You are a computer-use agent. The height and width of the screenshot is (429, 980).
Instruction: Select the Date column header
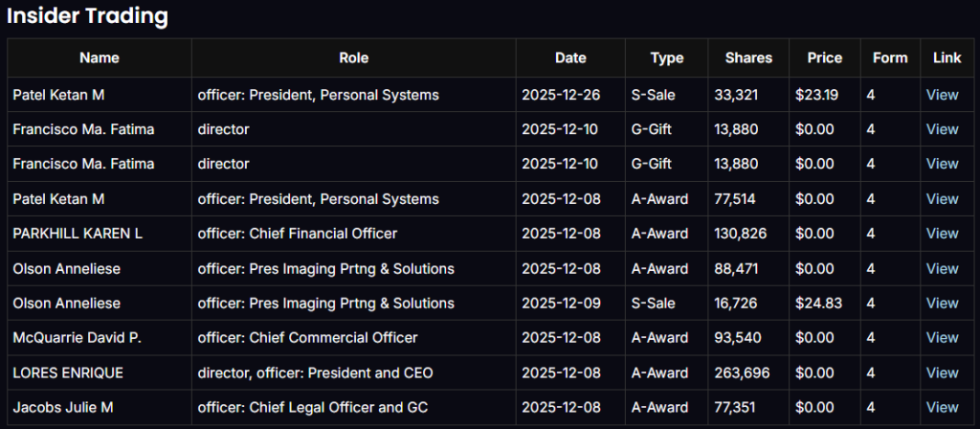click(570, 58)
